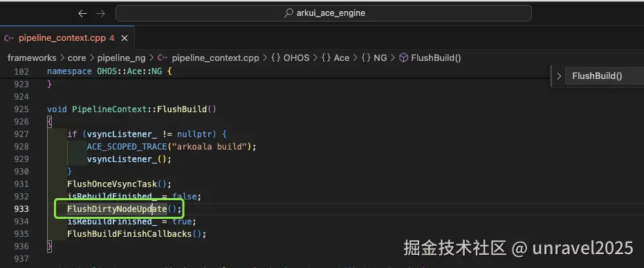Go forward with the right arrow
The height and width of the screenshot is (268, 644).
click(100, 13)
